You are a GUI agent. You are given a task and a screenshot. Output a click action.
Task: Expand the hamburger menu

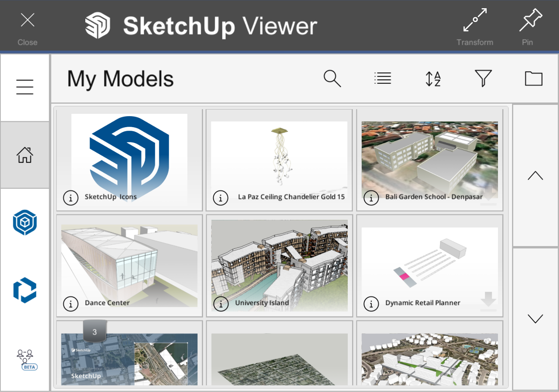click(x=25, y=87)
